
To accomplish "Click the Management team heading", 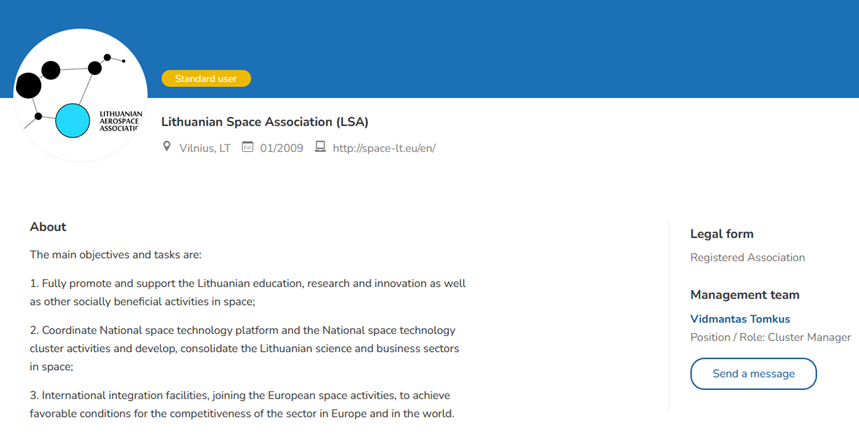I will coord(745,295).
